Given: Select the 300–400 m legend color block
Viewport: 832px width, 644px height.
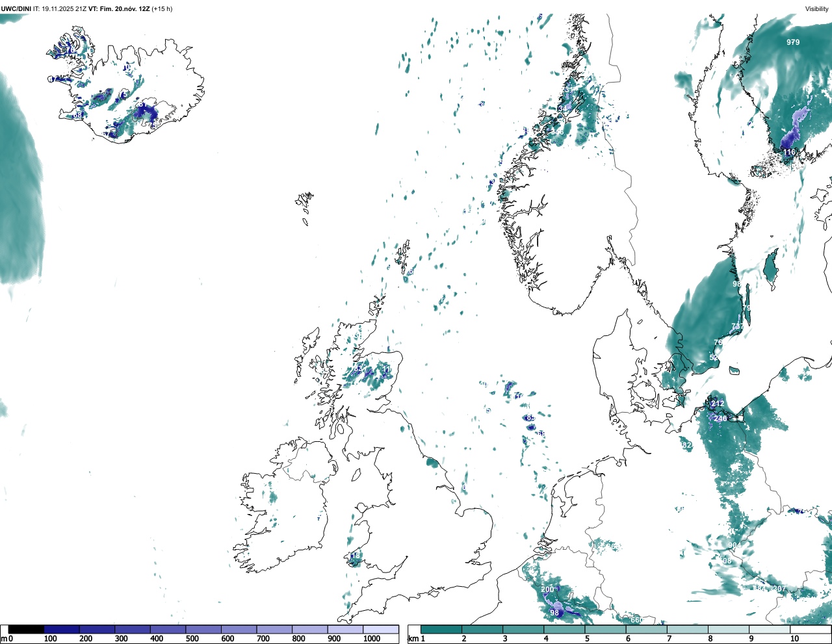Looking at the screenshot, I should point(133,629).
